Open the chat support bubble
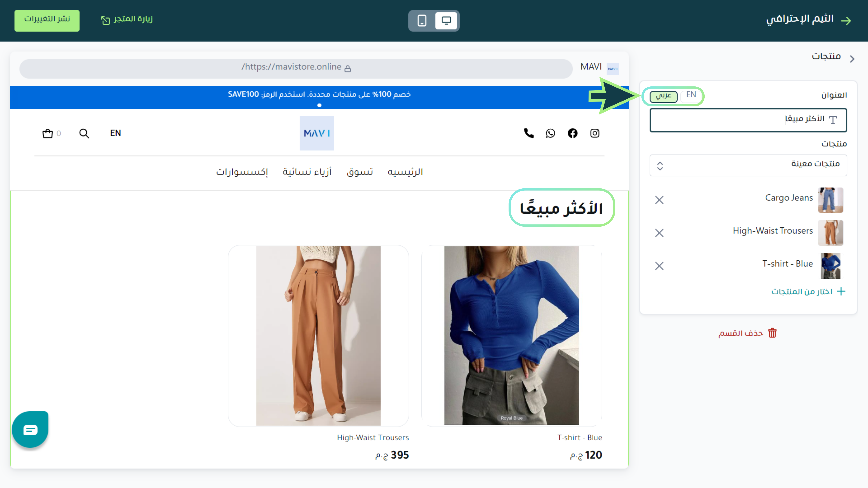868x488 pixels. 30,429
